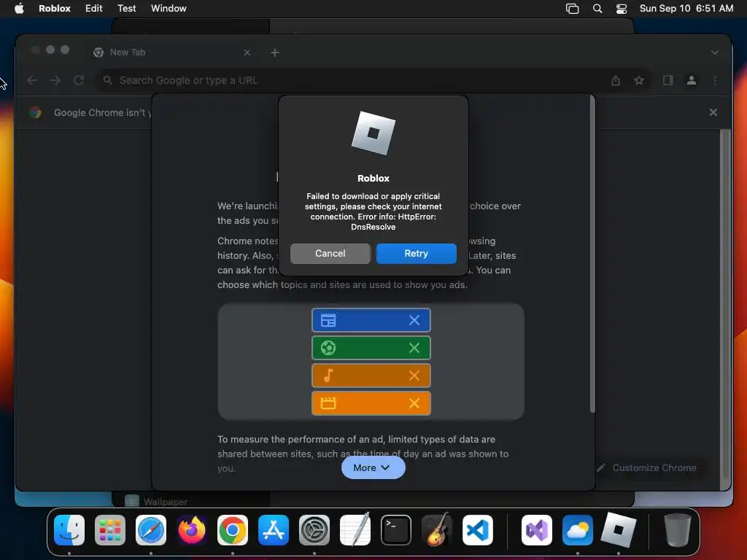Viewport: 747px width, 560px height.
Task: Dismiss the music note topic chip
Action: [414, 376]
